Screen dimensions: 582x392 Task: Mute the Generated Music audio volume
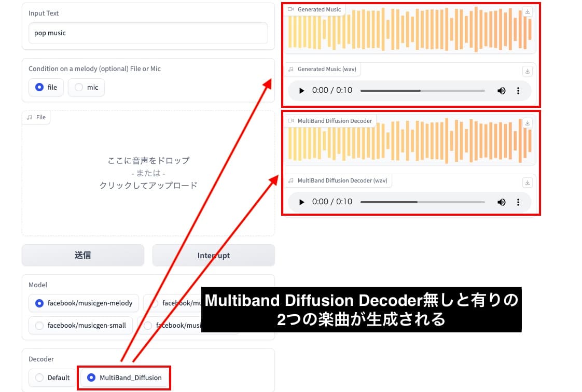[501, 90]
